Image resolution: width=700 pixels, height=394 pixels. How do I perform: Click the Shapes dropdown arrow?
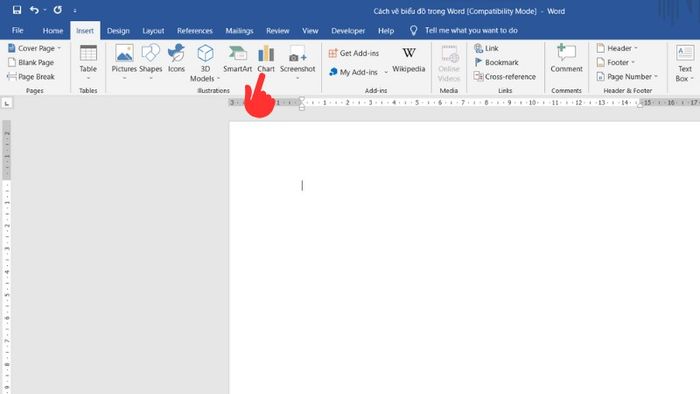tap(150, 79)
